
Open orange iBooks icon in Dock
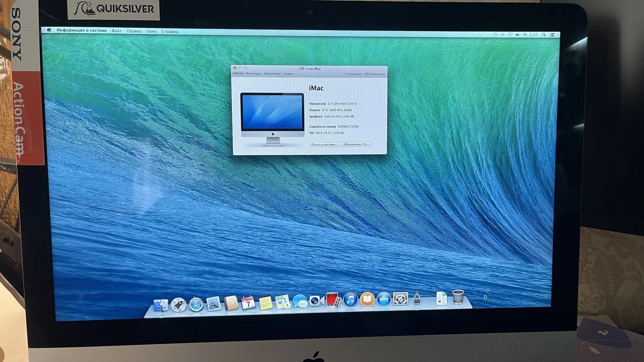tap(367, 299)
